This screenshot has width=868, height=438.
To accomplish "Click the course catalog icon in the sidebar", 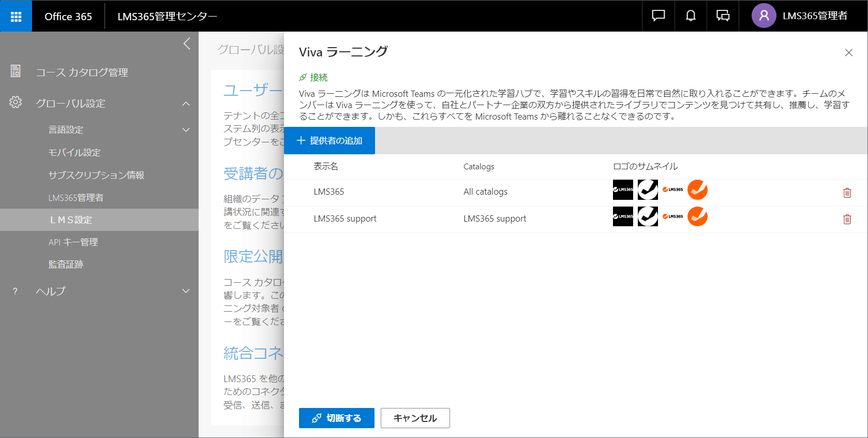I will click(x=16, y=71).
